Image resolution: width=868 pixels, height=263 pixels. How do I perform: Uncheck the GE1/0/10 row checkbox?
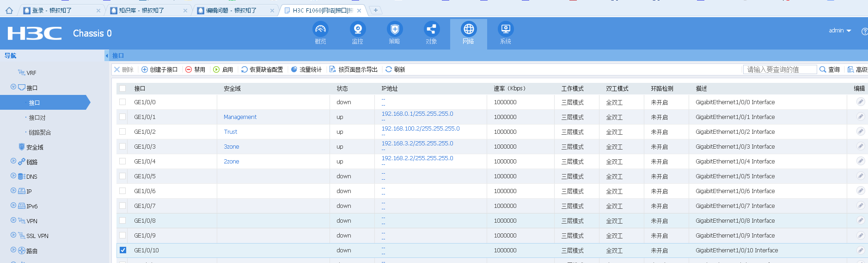click(x=123, y=250)
